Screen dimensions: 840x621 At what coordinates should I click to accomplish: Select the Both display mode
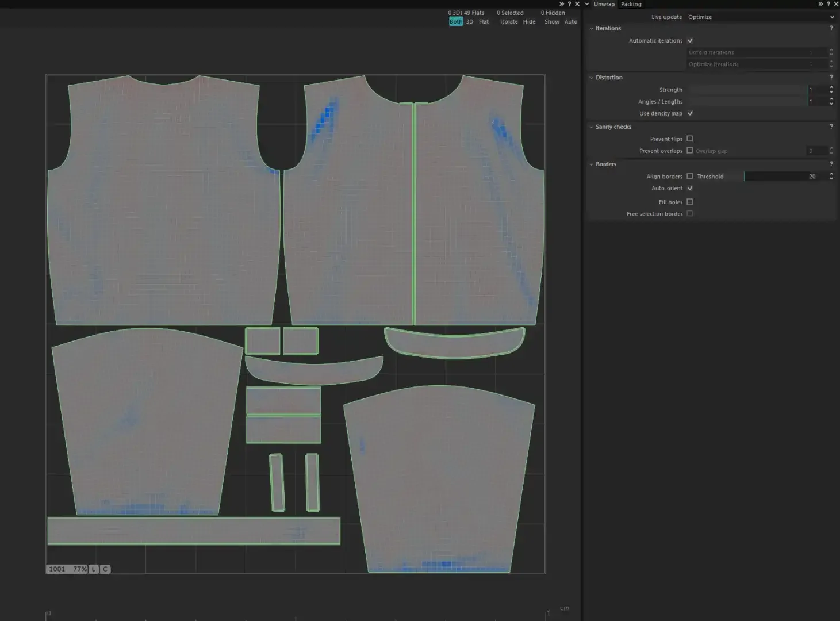tap(456, 22)
